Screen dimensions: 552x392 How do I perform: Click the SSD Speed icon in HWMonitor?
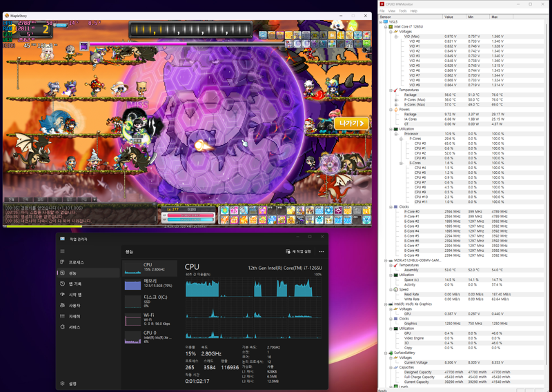click(395, 289)
